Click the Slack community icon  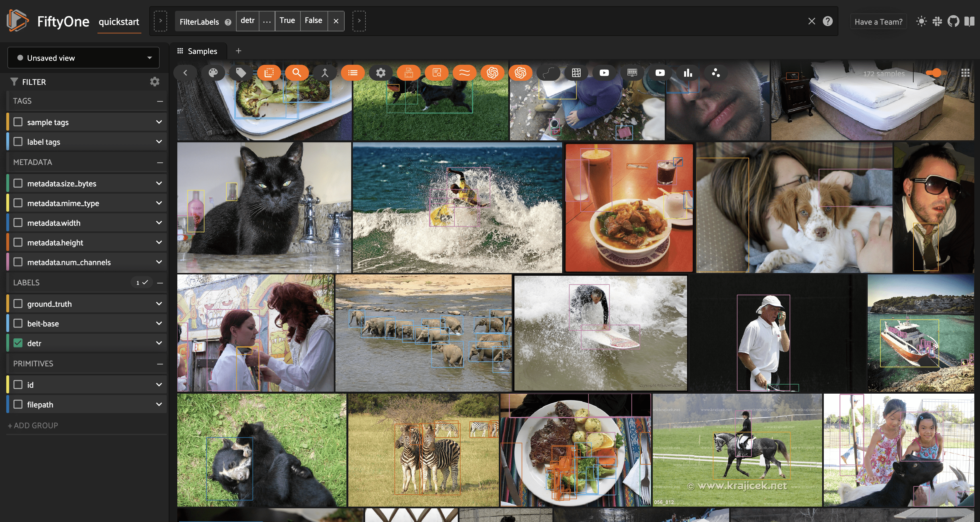point(937,21)
